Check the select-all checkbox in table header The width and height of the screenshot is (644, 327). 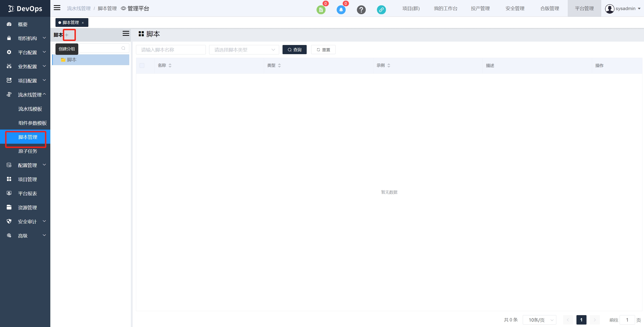[x=142, y=66]
